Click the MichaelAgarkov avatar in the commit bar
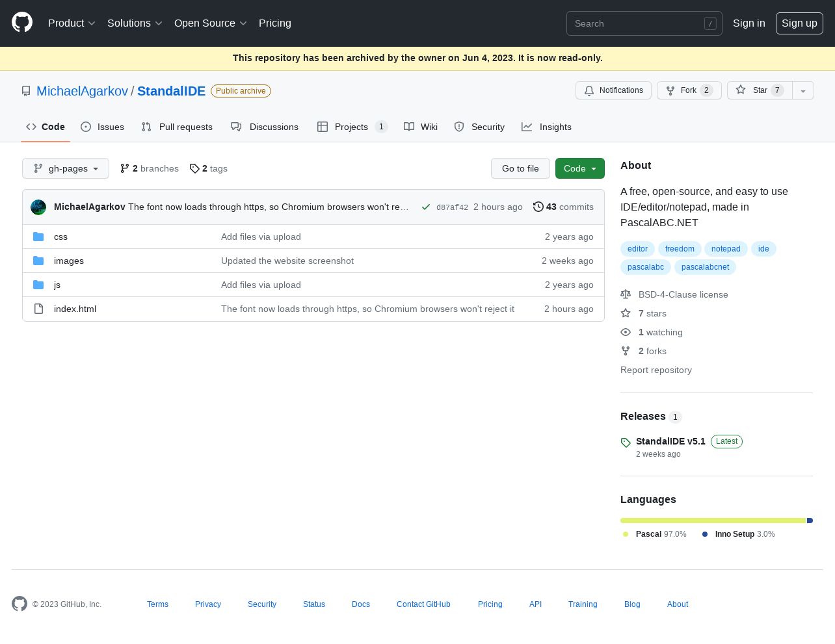This screenshot has width=835, height=644. click(38, 207)
